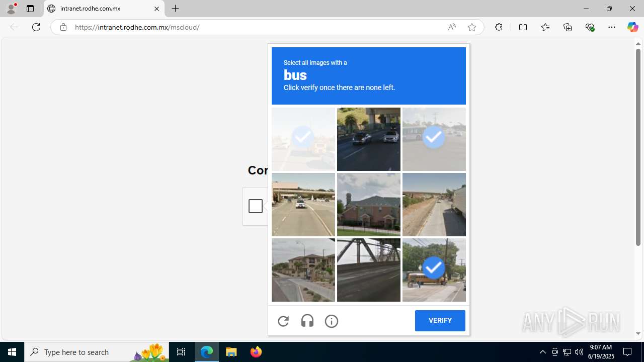Screen dimensions: 644x362
Task: Open Copilot sidebar icon
Action: tap(632, 27)
